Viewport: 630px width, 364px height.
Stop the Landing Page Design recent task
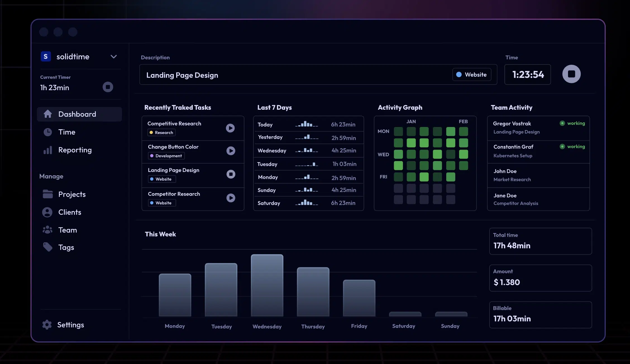(231, 174)
